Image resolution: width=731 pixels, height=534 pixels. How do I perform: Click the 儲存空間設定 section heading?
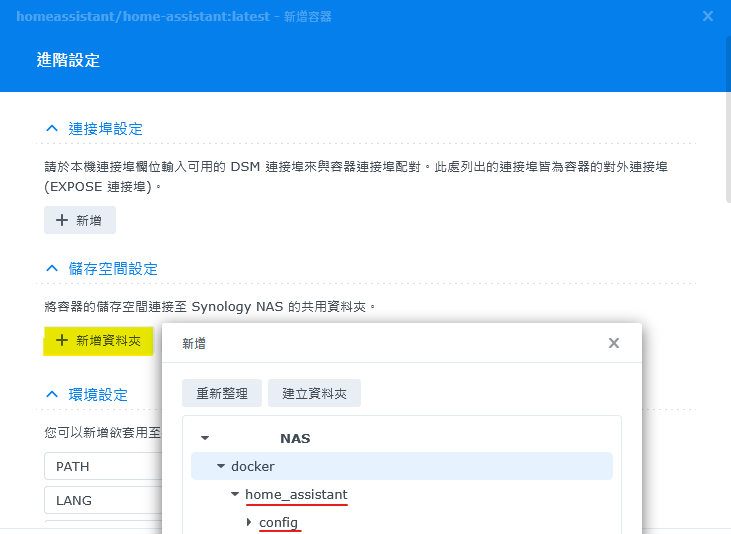(x=113, y=269)
